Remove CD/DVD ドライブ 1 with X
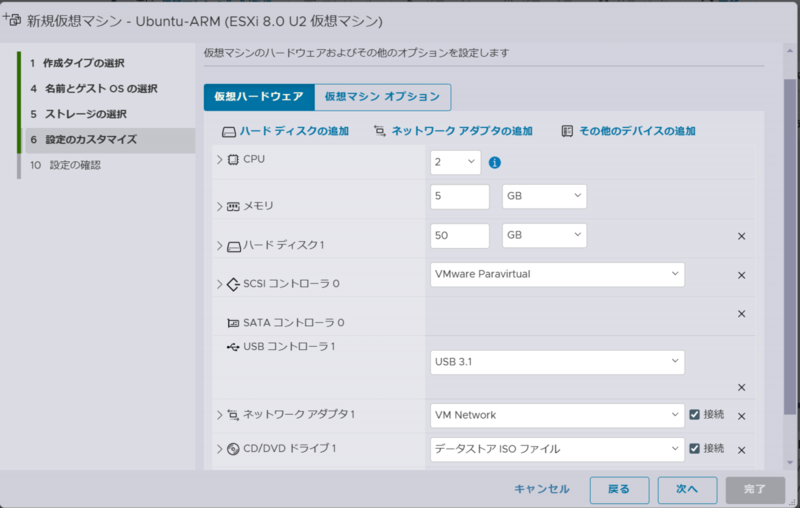The width and height of the screenshot is (800, 508). (x=742, y=450)
